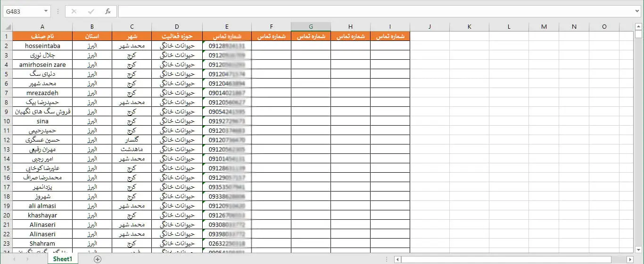Screen dimensions: 644x264
Task: Select cell containing mrezazdeh
Action: coord(42,93)
